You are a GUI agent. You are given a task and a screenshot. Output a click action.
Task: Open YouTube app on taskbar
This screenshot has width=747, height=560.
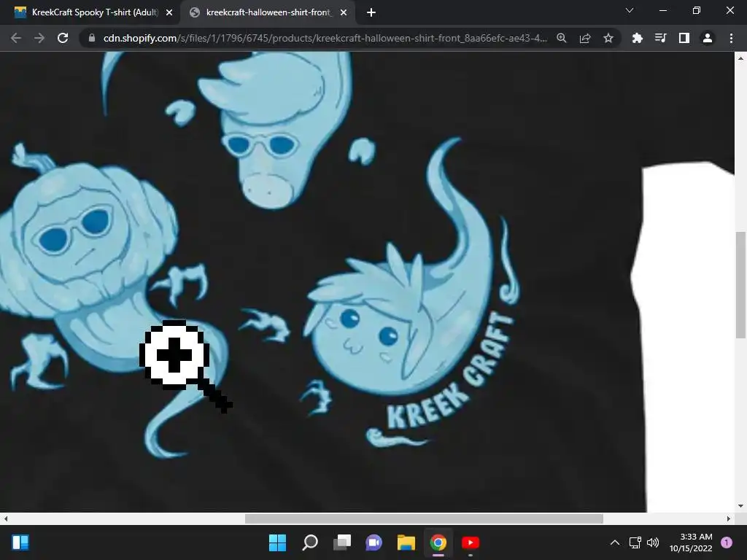pyautogui.click(x=471, y=542)
